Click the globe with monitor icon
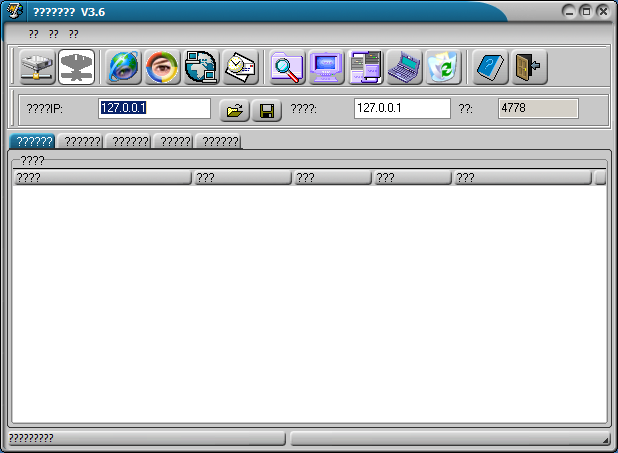 pos(201,67)
